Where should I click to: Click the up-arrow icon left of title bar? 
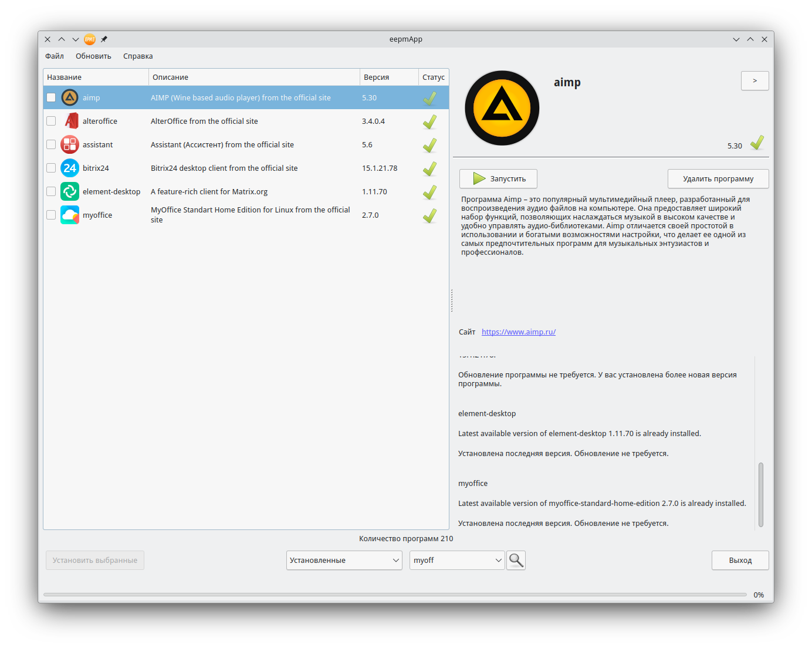62,39
